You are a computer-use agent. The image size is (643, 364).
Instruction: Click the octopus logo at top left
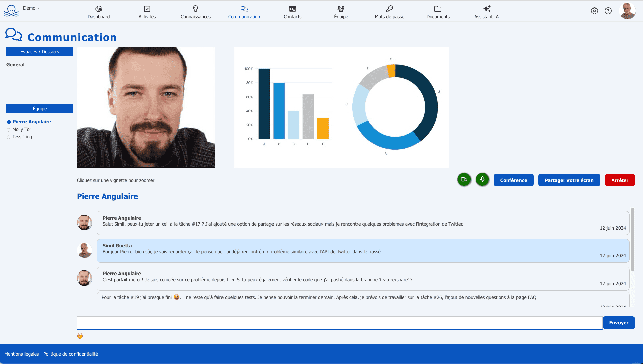[11, 11]
